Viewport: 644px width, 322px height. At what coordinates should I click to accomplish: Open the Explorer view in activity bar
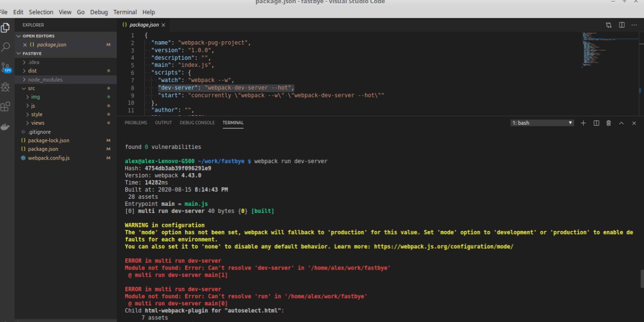pos(6,28)
